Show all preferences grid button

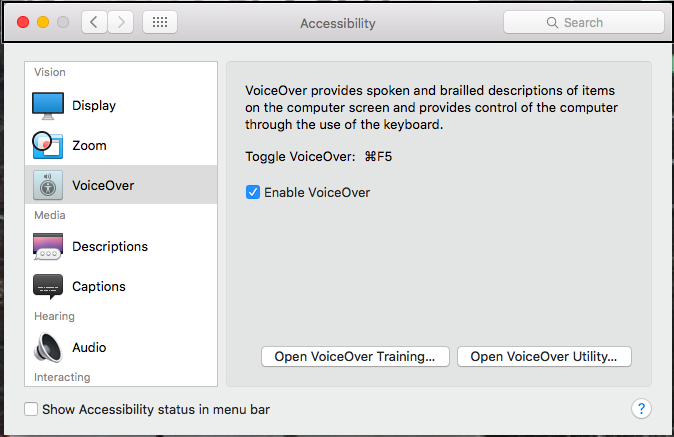pyautogui.click(x=161, y=22)
